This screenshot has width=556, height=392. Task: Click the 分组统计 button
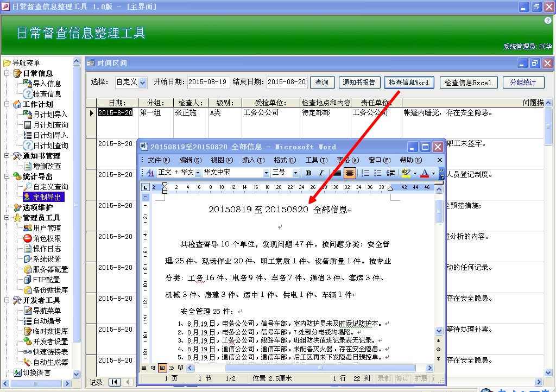523,83
